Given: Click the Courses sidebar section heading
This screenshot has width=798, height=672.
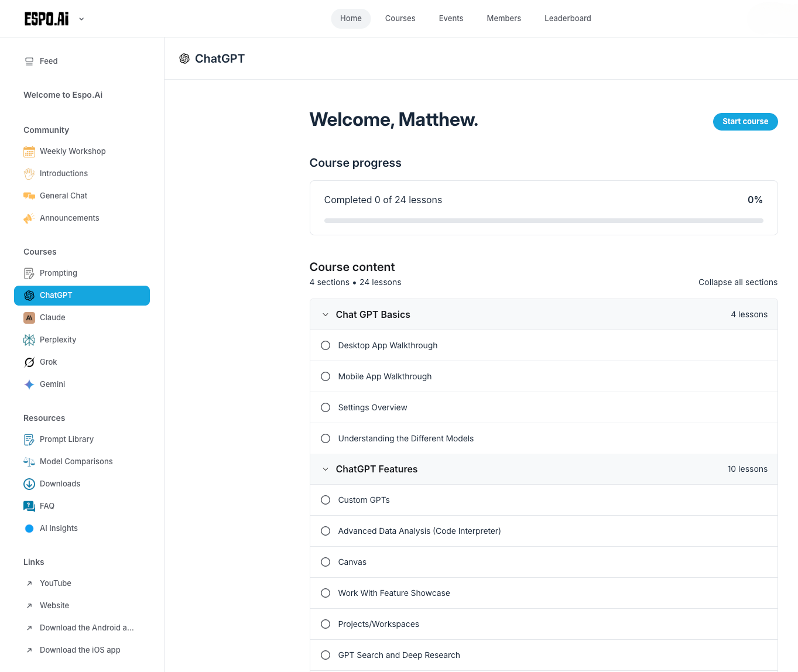Looking at the screenshot, I should [x=40, y=252].
